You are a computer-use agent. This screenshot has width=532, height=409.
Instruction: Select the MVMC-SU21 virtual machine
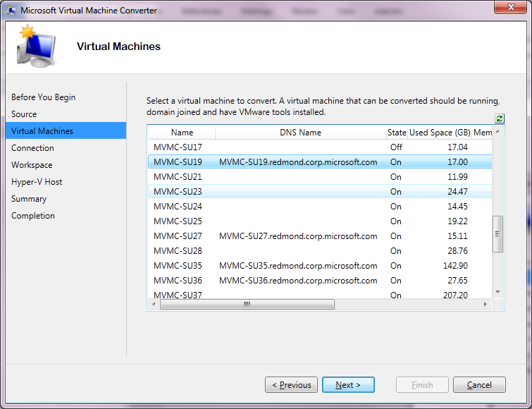pos(321,177)
